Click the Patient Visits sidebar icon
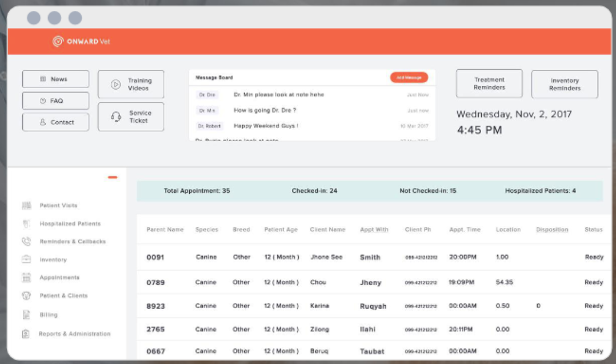Screen dimensions: 616x364 pyautogui.click(x=26, y=205)
